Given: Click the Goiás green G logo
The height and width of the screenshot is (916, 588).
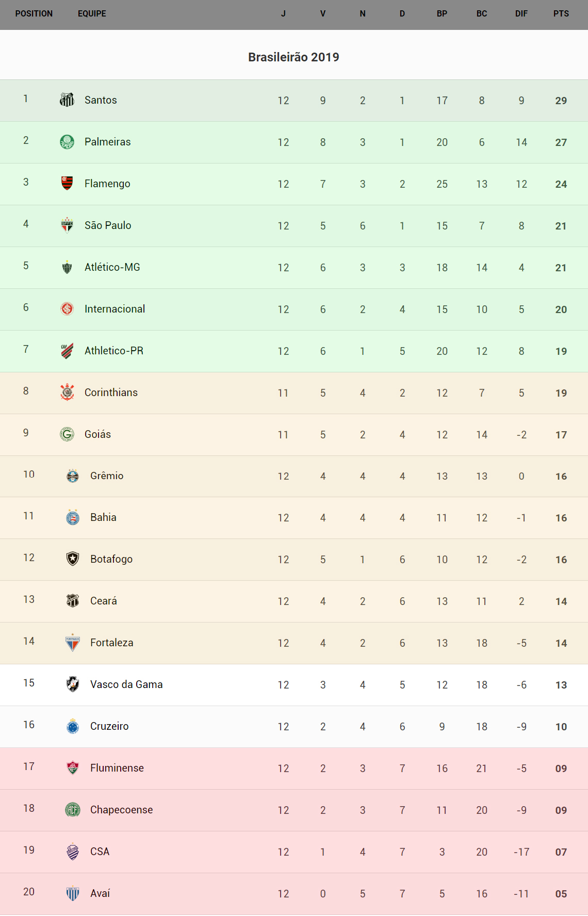Looking at the screenshot, I should point(67,434).
